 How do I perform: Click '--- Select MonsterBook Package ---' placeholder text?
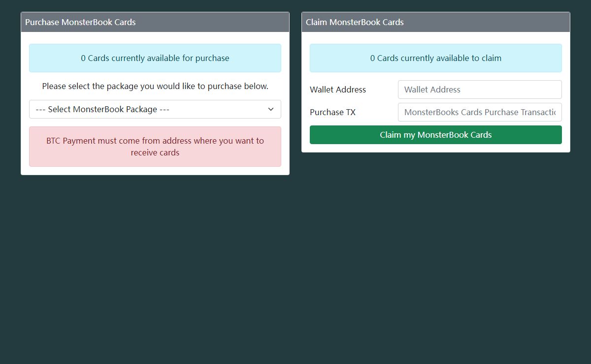[x=102, y=109]
